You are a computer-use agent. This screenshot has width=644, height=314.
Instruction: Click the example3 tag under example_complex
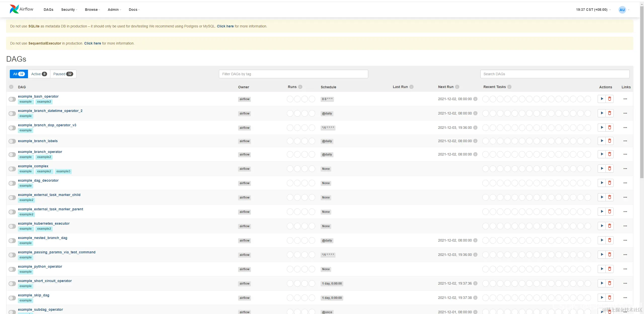[63, 171]
